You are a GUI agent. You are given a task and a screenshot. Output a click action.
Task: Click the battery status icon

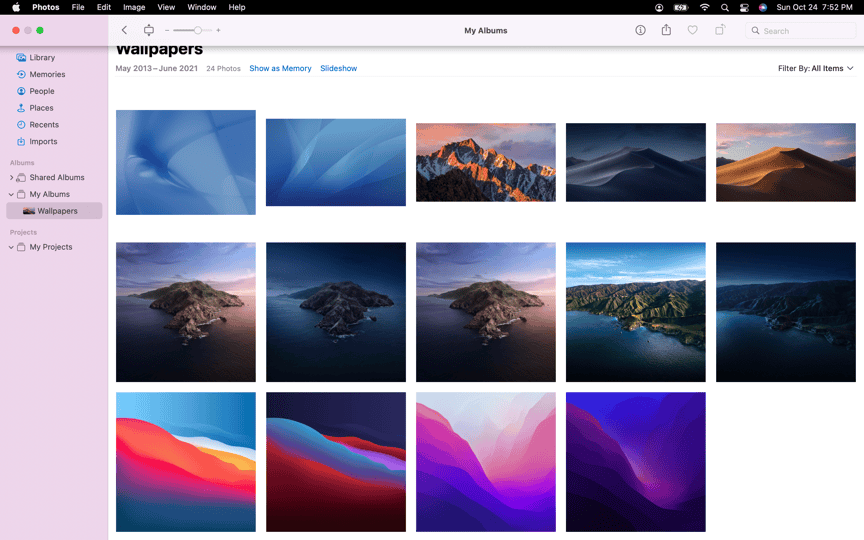[x=681, y=7]
